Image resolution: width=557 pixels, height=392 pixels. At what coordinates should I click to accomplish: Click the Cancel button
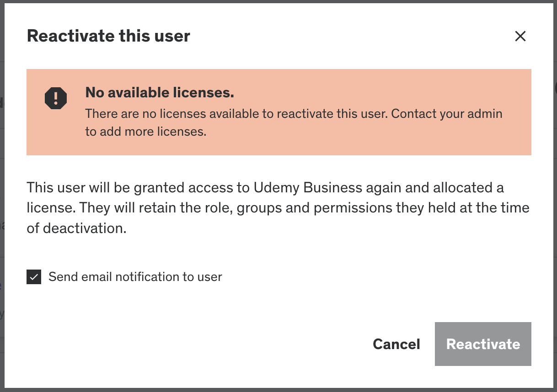(396, 344)
